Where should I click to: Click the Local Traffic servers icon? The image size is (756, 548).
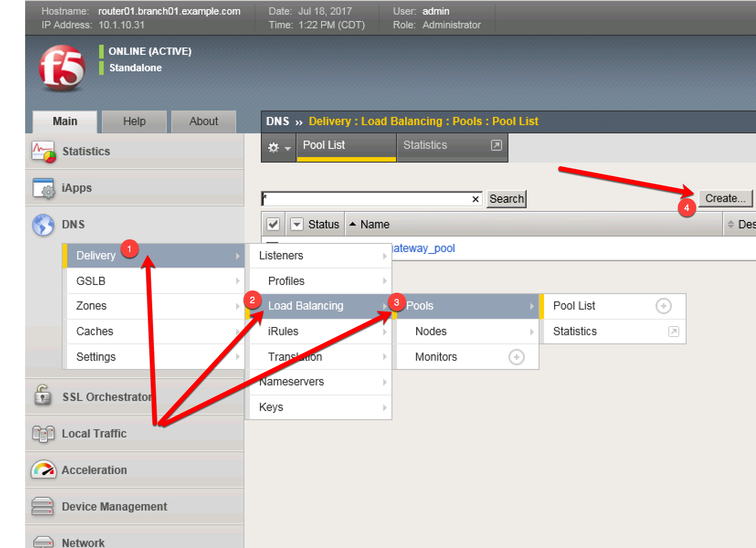click(43, 434)
